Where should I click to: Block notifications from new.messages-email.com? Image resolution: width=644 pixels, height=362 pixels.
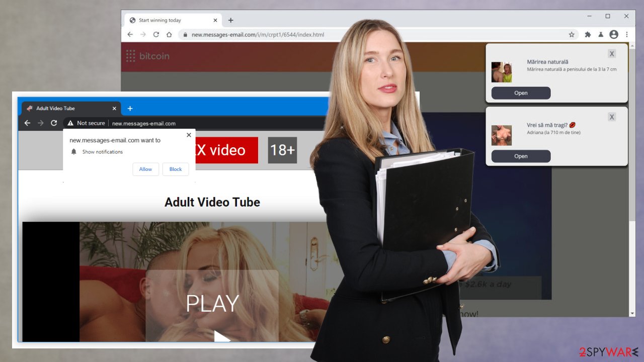176,169
